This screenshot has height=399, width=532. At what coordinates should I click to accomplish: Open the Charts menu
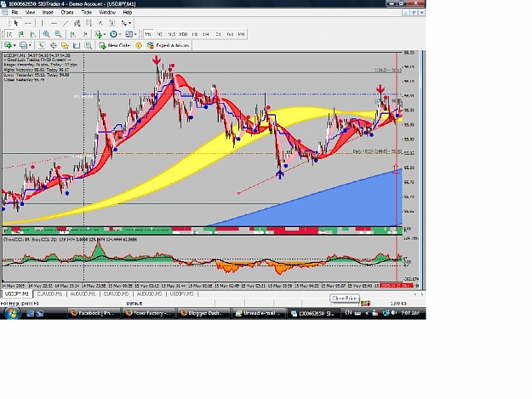click(x=67, y=12)
